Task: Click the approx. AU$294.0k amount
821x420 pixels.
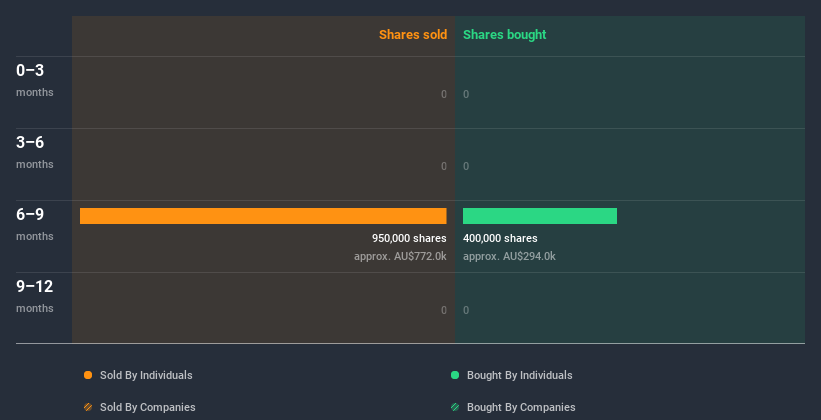Action: click(x=509, y=256)
